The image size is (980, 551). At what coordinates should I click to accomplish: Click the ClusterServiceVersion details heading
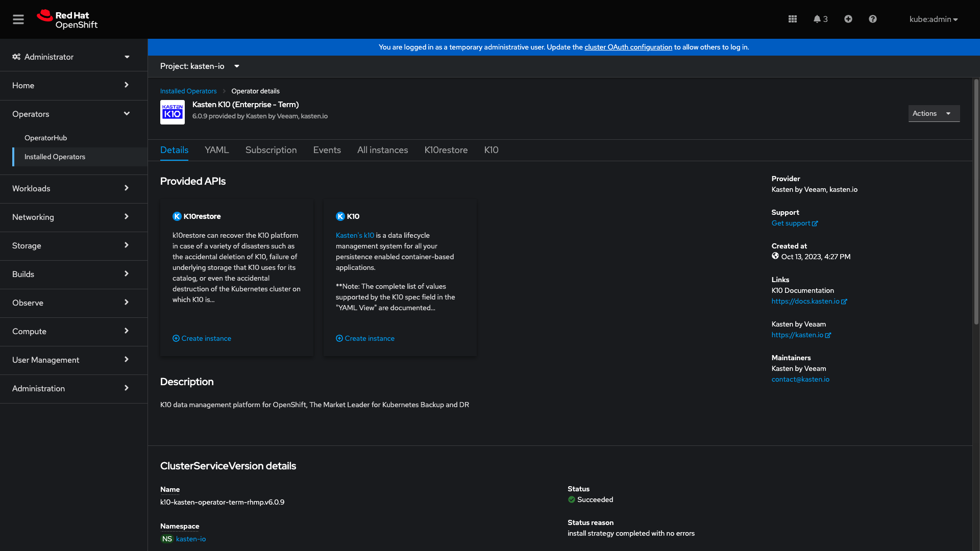(228, 466)
